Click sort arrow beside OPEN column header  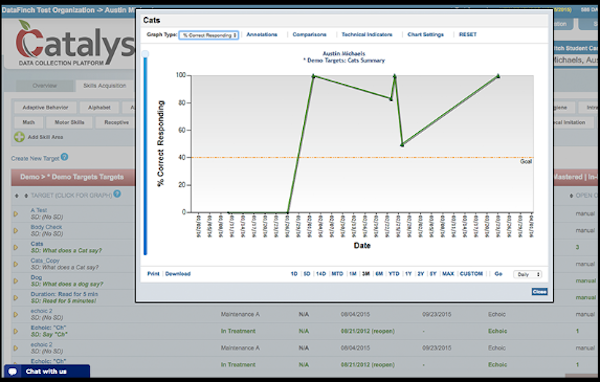(x=571, y=196)
